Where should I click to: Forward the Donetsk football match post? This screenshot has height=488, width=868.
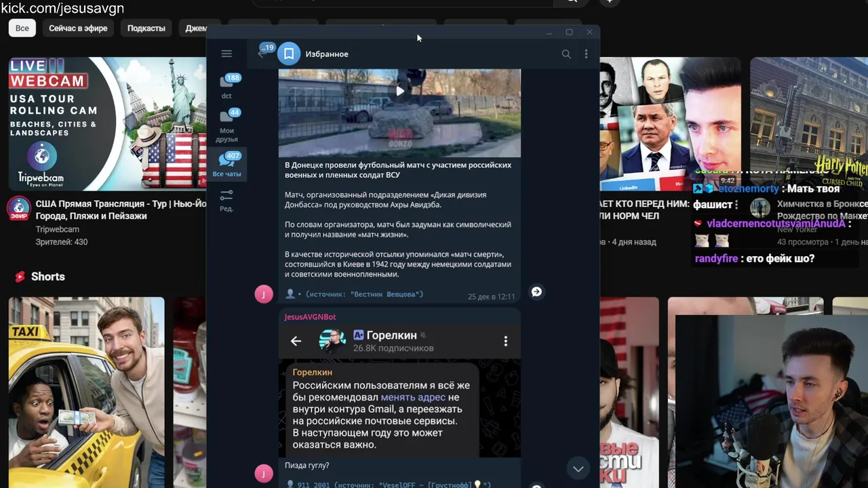536,291
